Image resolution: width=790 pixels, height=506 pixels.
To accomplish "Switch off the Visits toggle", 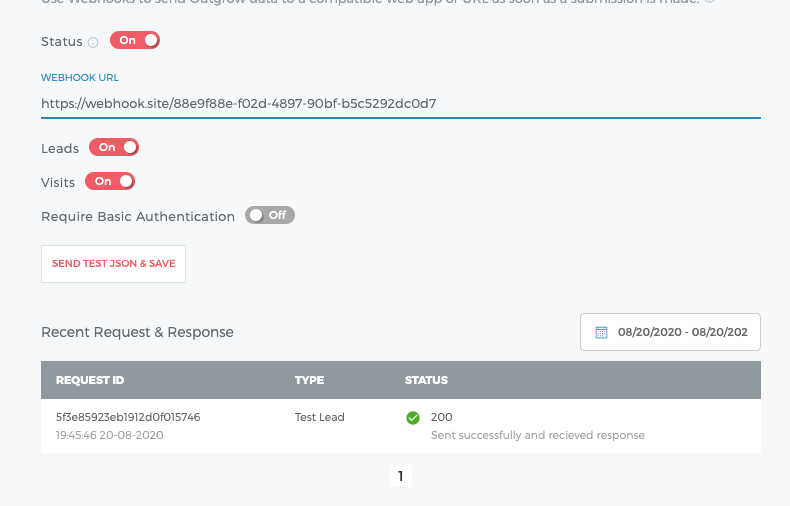I will [110, 181].
